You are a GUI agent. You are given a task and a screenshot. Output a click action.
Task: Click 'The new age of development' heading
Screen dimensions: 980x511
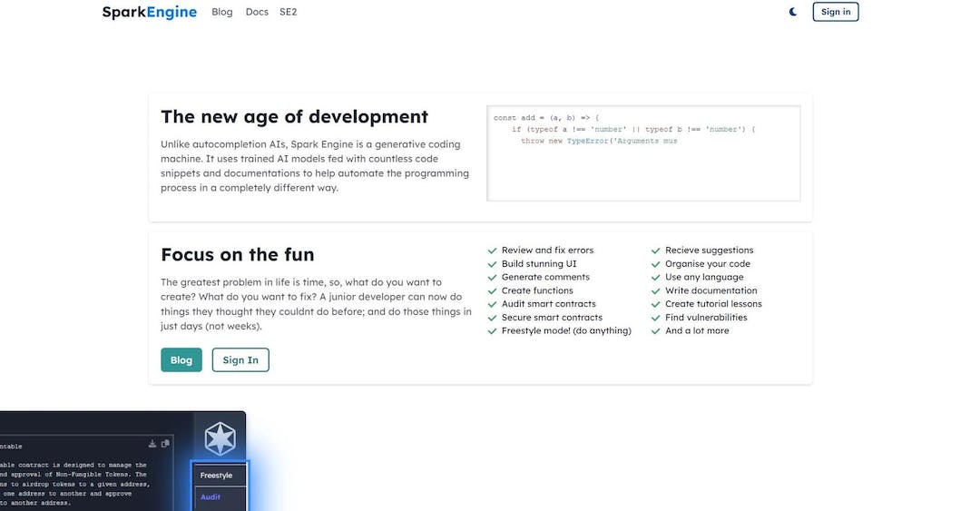294,117
